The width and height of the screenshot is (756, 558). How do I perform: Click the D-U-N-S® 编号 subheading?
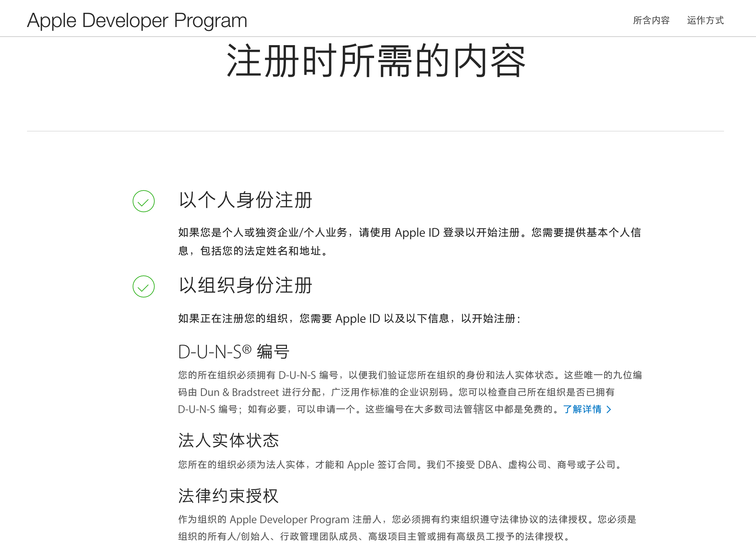pyautogui.click(x=234, y=352)
